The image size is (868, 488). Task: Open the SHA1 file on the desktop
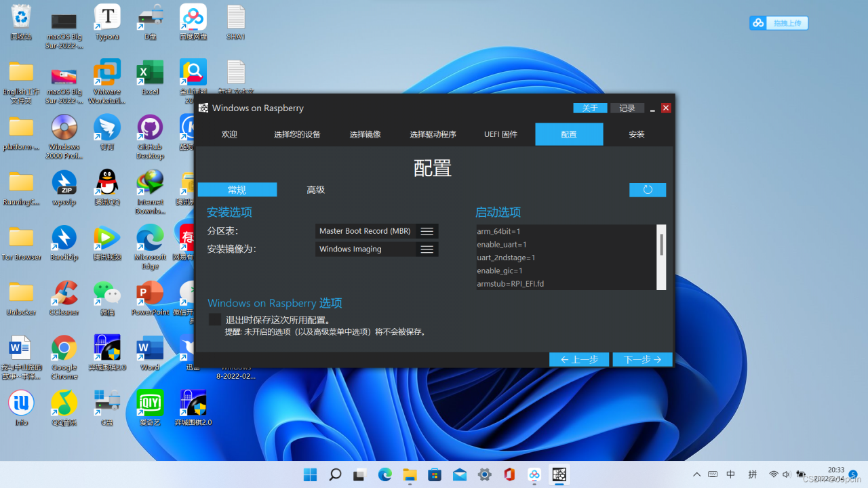pos(235,22)
